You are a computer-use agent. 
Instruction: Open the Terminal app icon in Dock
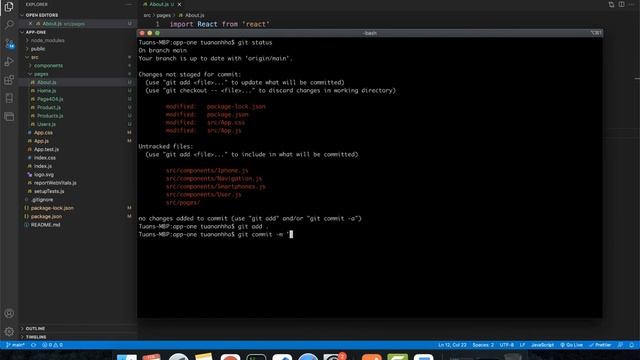point(256,357)
